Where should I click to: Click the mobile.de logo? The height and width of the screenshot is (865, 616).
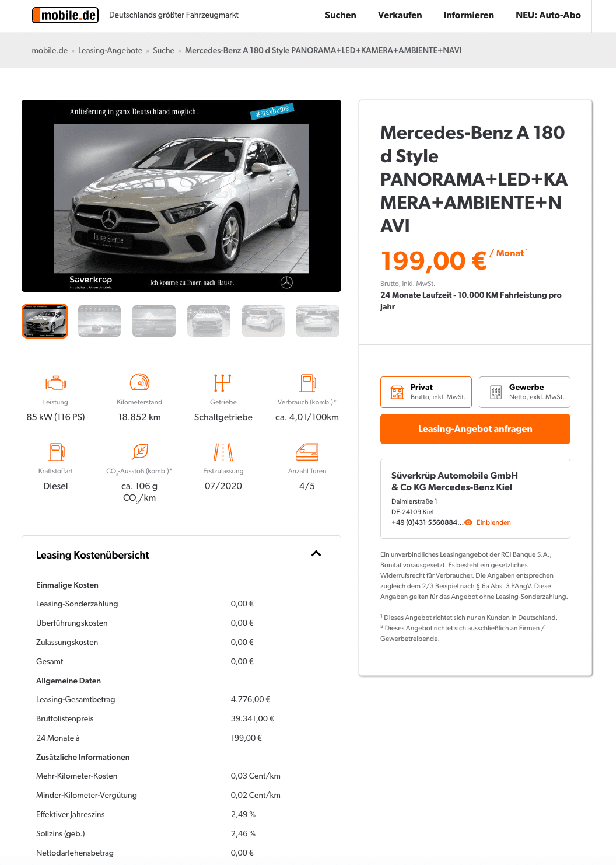pyautogui.click(x=65, y=15)
